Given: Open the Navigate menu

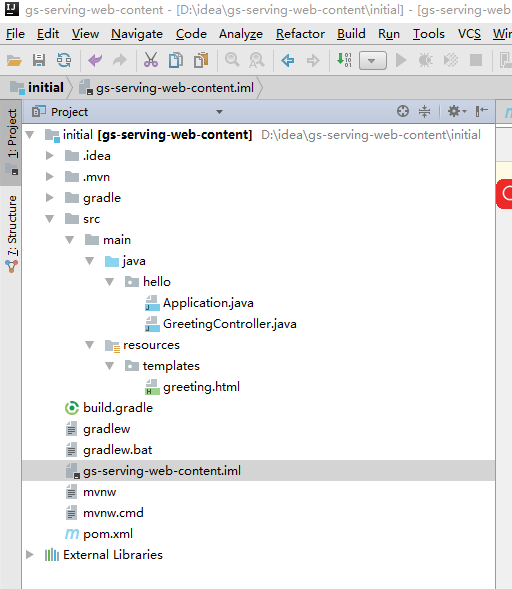Looking at the screenshot, I should pyautogui.click(x=137, y=34).
